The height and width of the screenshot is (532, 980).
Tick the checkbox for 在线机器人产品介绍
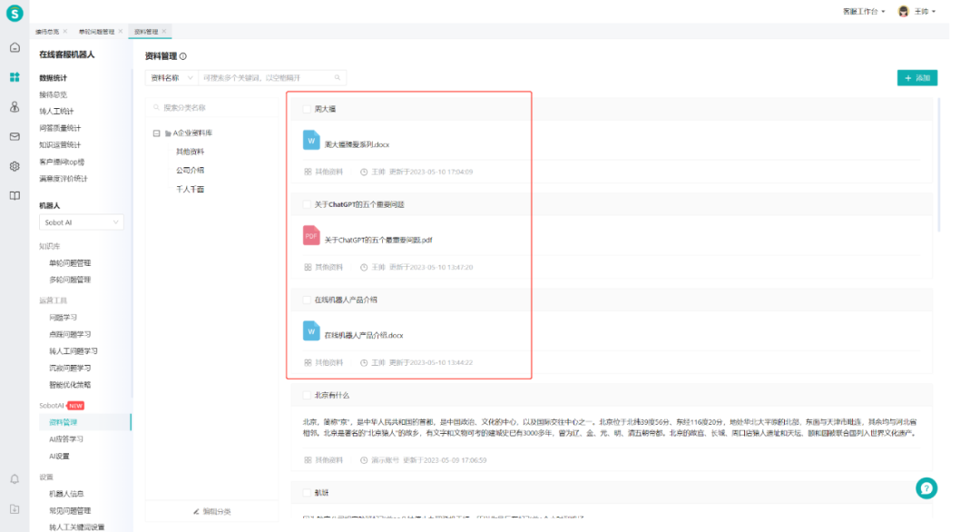tap(307, 300)
